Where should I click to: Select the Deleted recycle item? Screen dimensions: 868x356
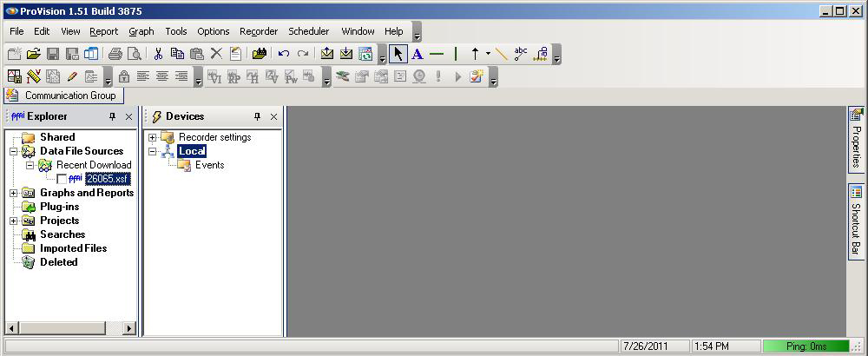click(59, 262)
